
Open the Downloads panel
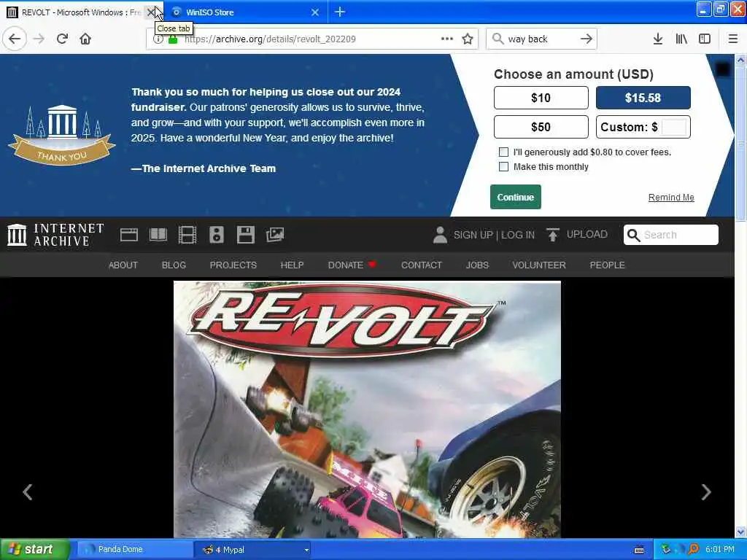[x=658, y=39]
